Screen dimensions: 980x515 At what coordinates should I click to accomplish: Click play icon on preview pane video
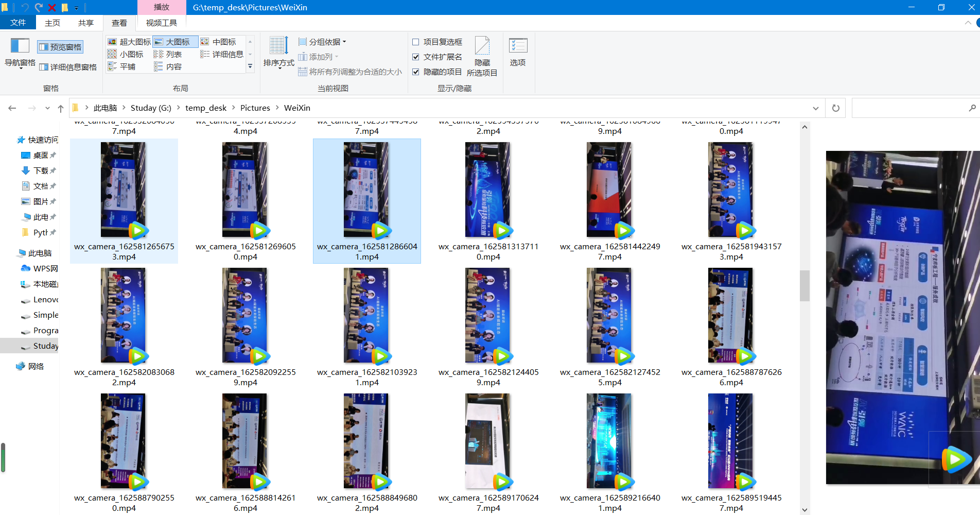coord(956,459)
